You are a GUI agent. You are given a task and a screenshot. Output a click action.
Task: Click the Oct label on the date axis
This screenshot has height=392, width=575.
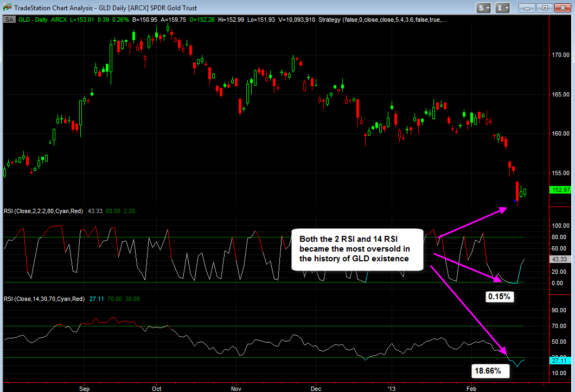pyautogui.click(x=157, y=389)
